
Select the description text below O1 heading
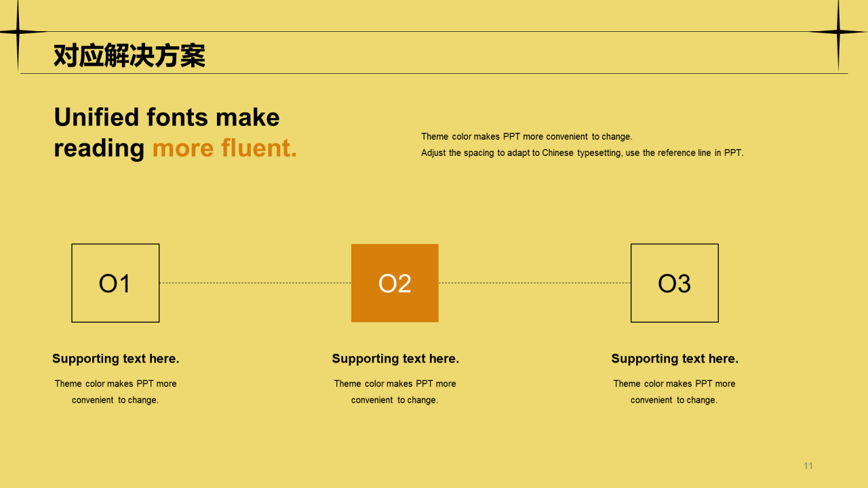click(116, 392)
